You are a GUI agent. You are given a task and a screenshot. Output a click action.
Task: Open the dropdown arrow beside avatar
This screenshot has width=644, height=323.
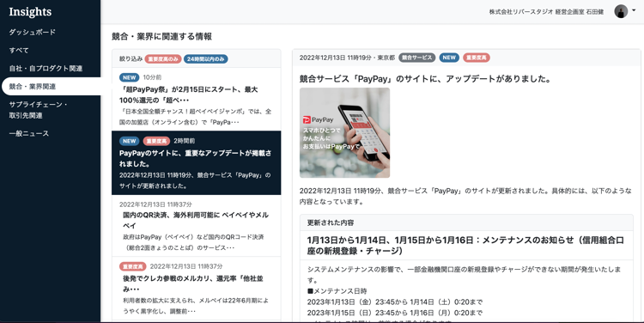(634, 10)
